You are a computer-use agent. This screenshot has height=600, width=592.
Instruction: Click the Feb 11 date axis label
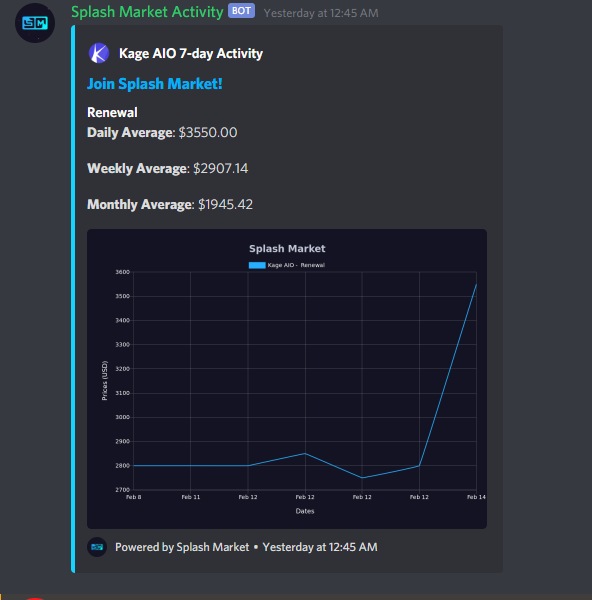(191, 497)
